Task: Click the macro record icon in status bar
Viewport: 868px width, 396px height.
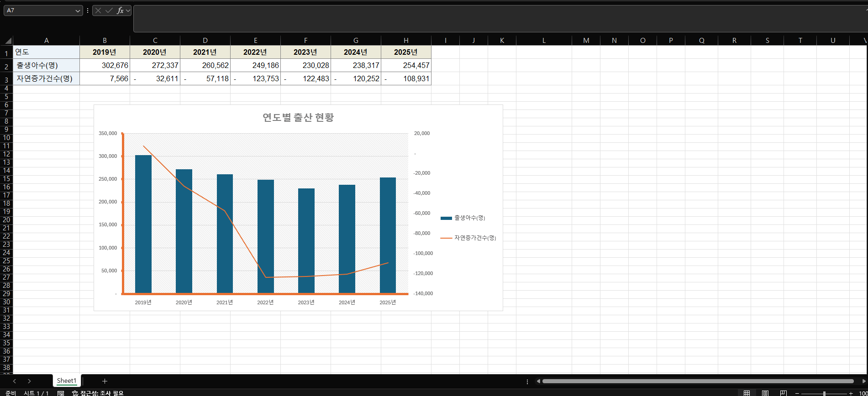Action: pyautogui.click(x=61, y=393)
